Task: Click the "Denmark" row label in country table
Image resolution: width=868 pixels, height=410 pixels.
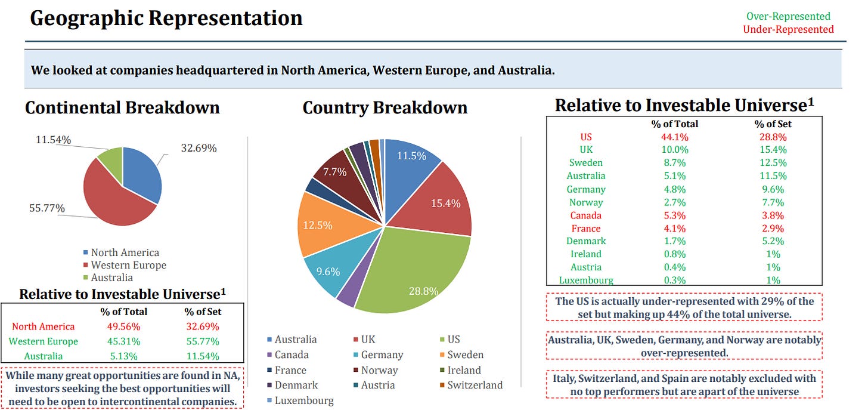Action: pyautogui.click(x=585, y=241)
